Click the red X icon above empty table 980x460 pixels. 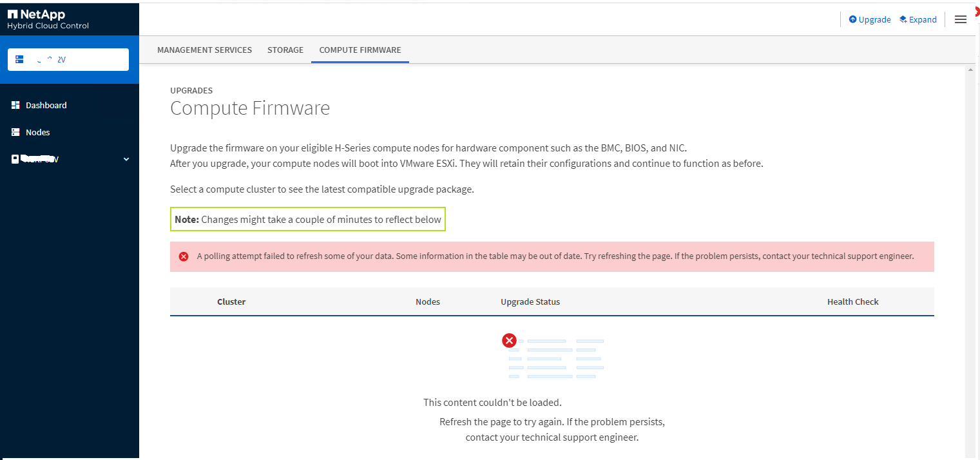[509, 340]
